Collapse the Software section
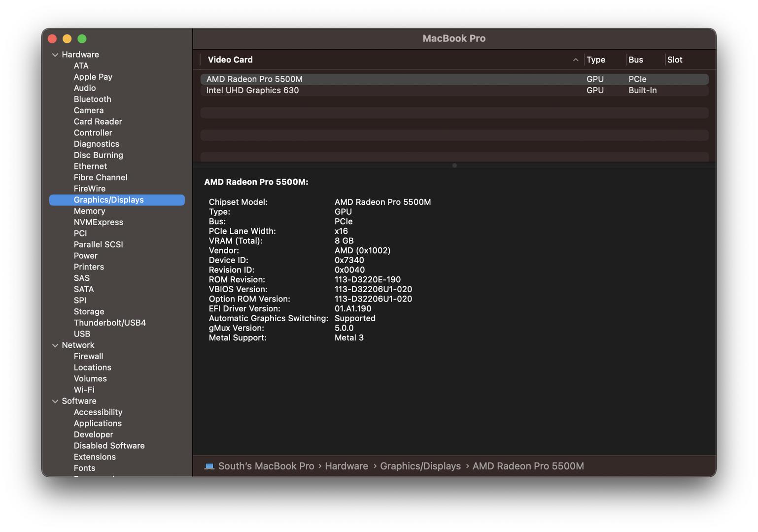 coord(55,401)
